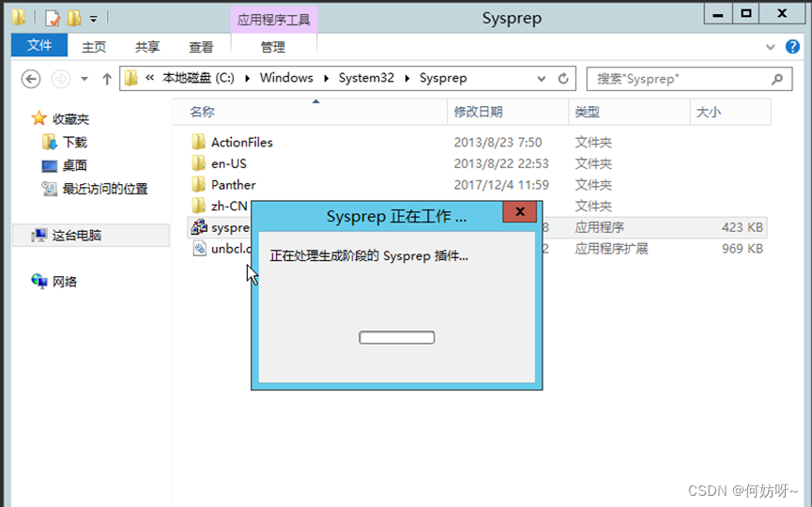Go up one folder level
The height and width of the screenshot is (507, 812).
107,79
